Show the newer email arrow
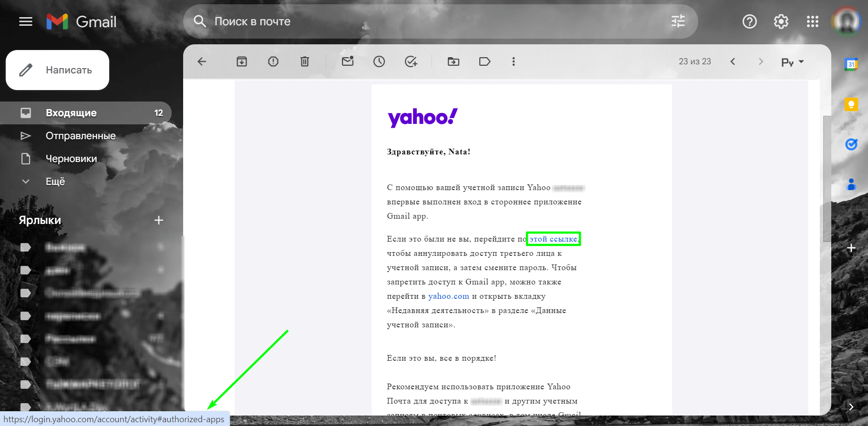Image resolution: width=868 pixels, height=426 pixels. click(x=733, y=61)
